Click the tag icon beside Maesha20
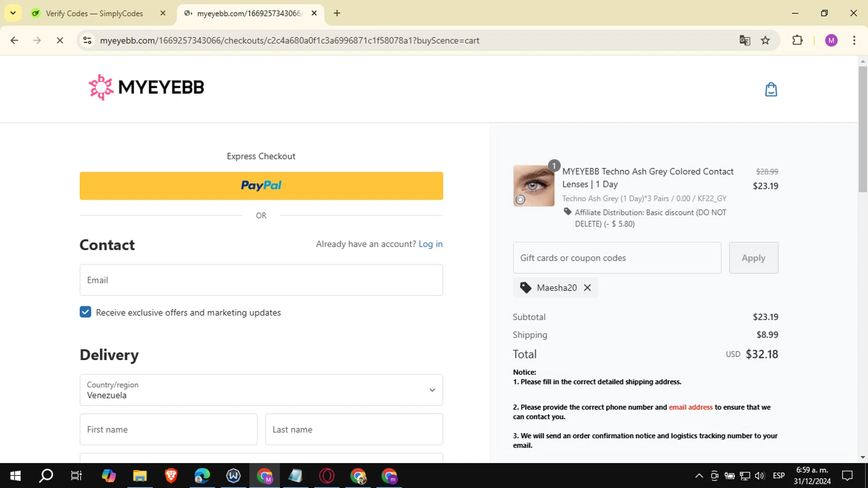Image resolution: width=868 pixels, height=488 pixels. click(525, 288)
